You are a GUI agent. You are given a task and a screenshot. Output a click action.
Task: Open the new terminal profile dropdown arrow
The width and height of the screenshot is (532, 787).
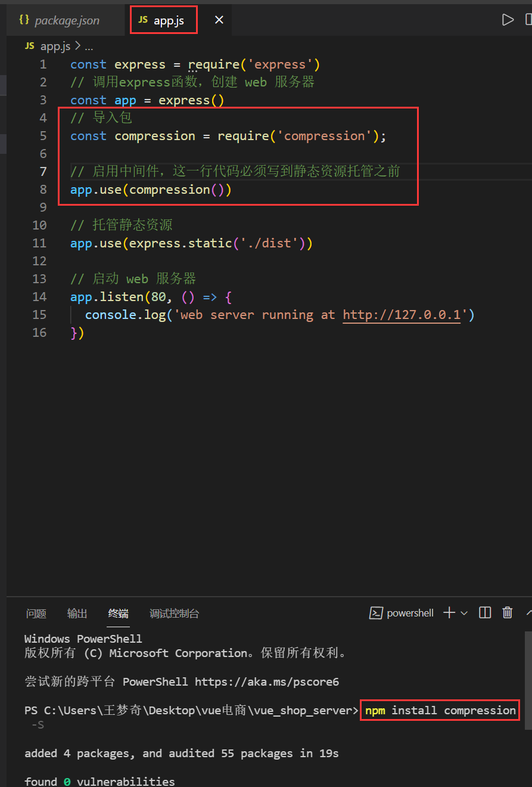[x=464, y=613]
